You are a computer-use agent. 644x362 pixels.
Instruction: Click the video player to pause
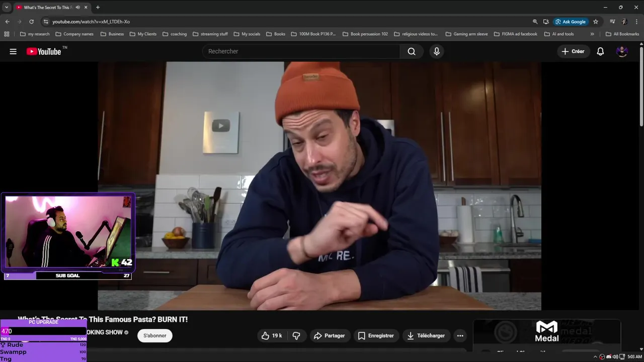point(319,186)
